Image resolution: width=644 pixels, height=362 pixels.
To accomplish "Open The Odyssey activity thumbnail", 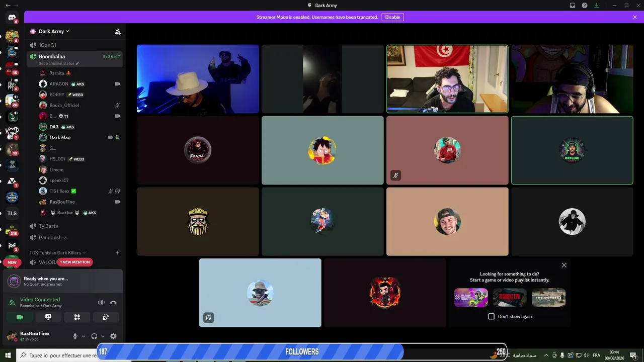I will point(548,297).
